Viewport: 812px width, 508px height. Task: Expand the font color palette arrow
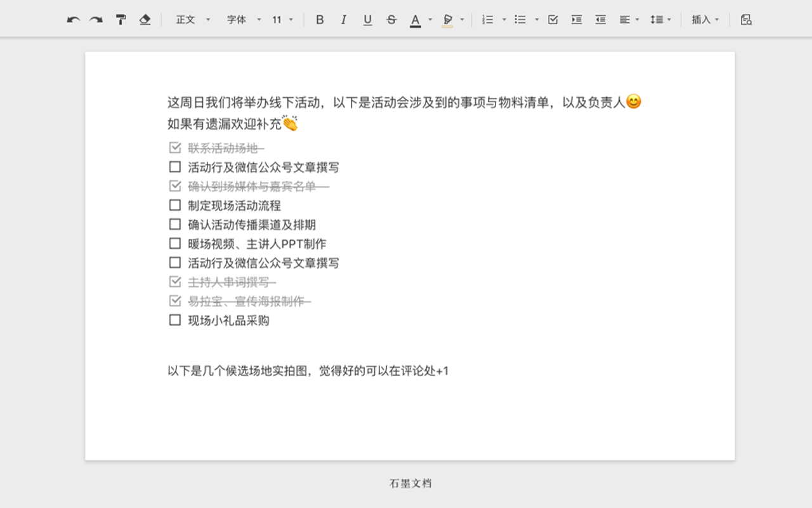pos(430,20)
